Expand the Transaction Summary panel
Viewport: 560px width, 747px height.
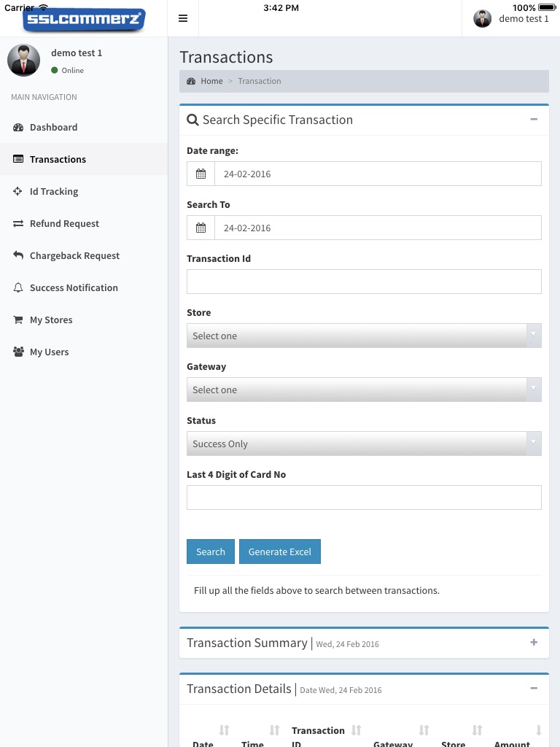pos(534,642)
